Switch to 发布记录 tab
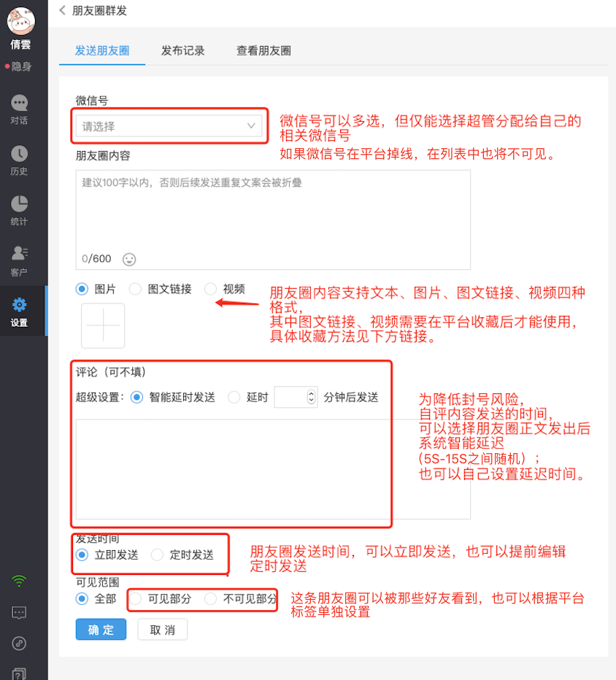 click(x=183, y=51)
